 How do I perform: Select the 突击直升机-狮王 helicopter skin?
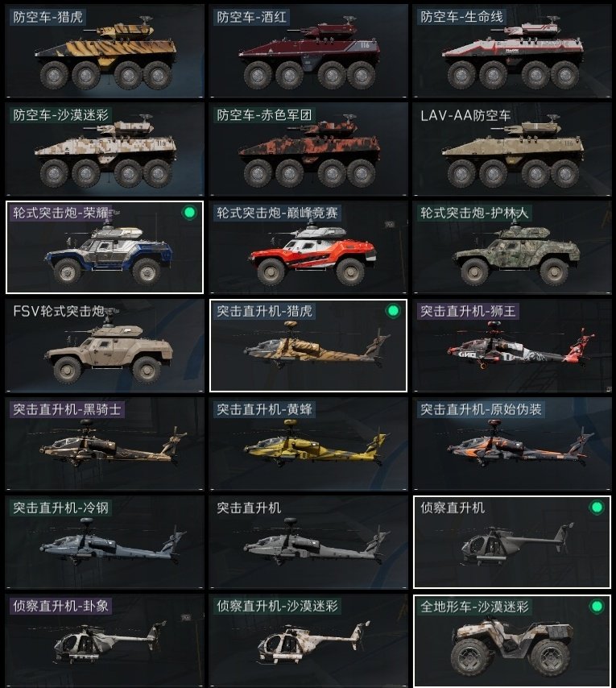pyautogui.click(x=512, y=346)
